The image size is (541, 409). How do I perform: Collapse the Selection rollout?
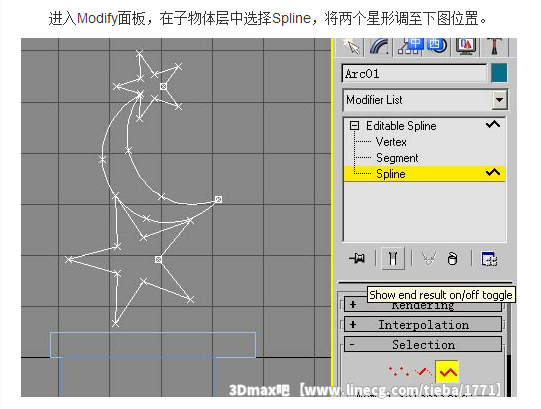tap(423, 344)
